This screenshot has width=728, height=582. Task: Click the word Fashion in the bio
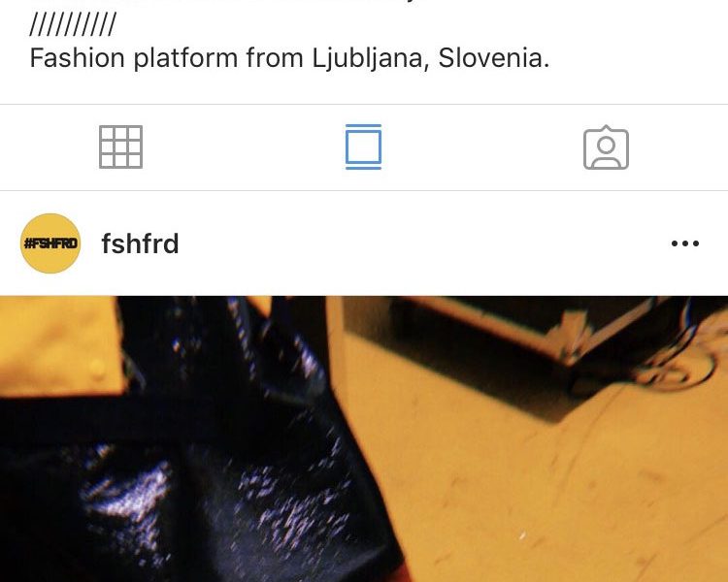(x=77, y=58)
